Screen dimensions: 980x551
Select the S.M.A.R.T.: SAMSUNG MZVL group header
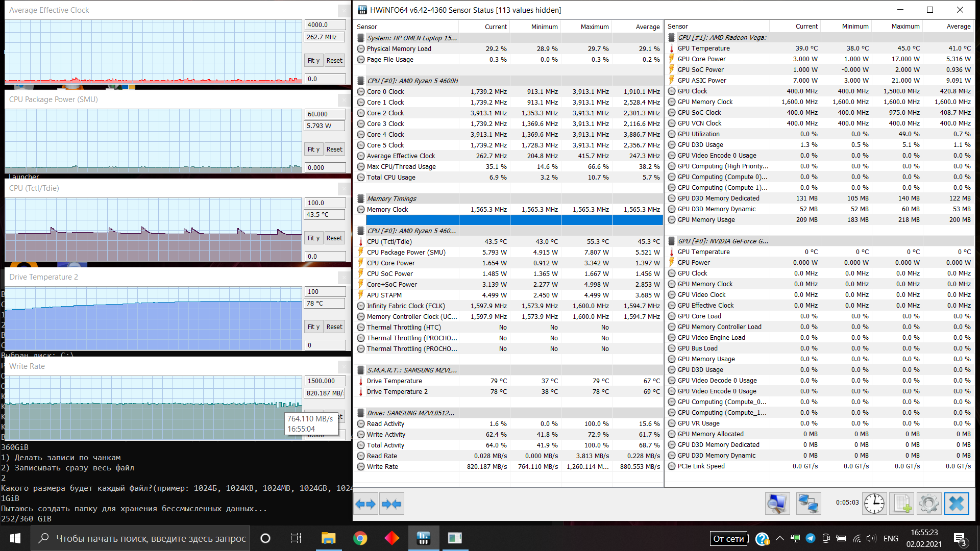pyautogui.click(x=509, y=370)
